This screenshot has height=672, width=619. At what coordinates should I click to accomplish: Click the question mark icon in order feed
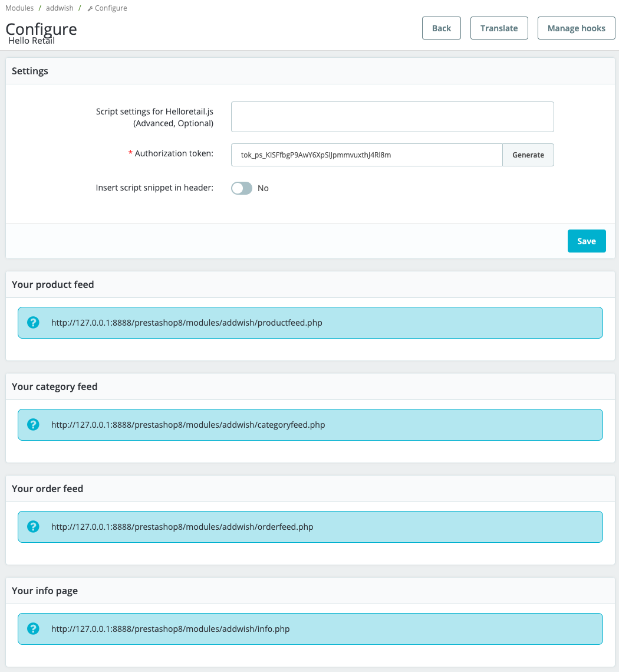(x=34, y=526)
